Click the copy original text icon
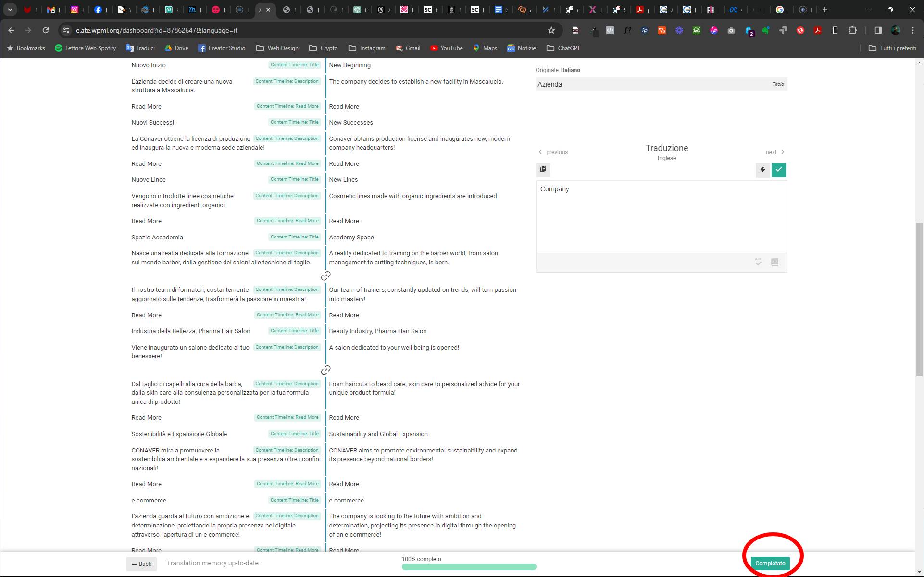Image resolution: width=924 pixels, height=577 pixels. (543, 170)
